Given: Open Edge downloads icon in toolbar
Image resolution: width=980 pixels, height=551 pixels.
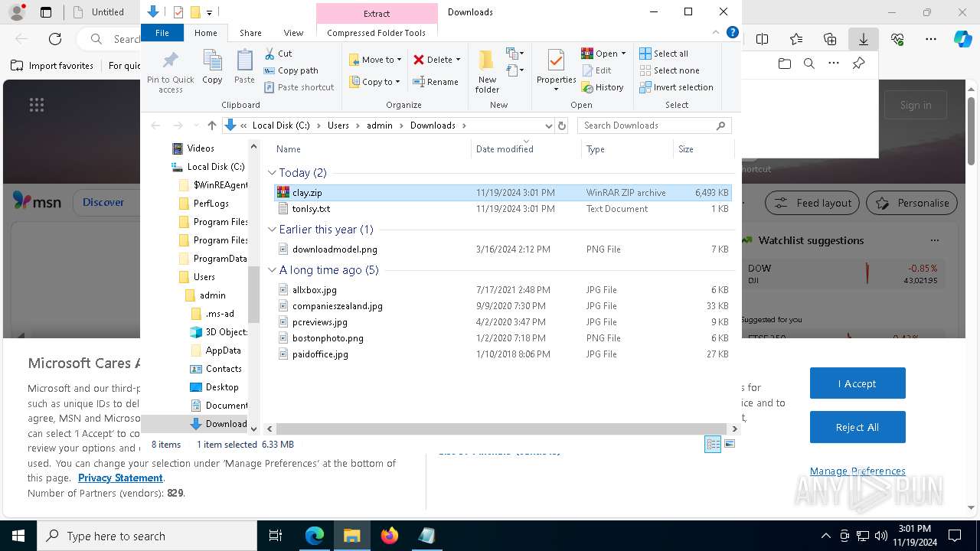Looking at the screenshot, I should pos(864,39).
